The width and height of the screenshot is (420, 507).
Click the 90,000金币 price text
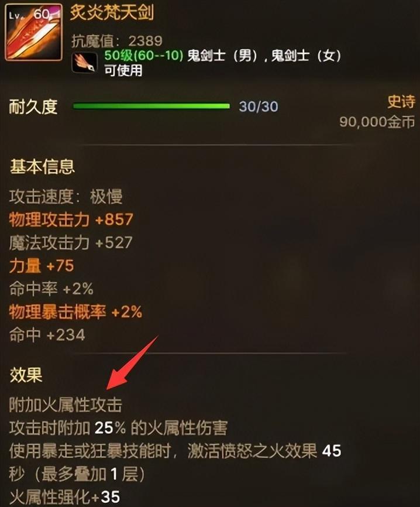[x=377, y=122]
